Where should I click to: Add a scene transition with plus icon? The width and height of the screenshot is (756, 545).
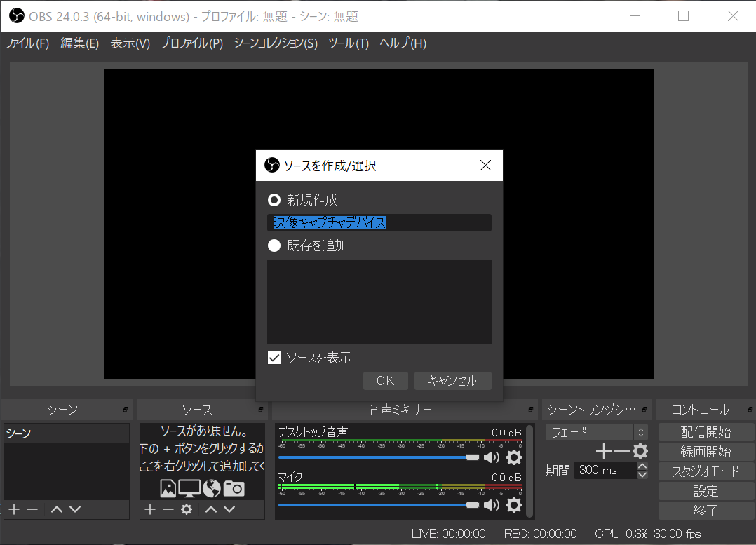(x=604, y=452)
